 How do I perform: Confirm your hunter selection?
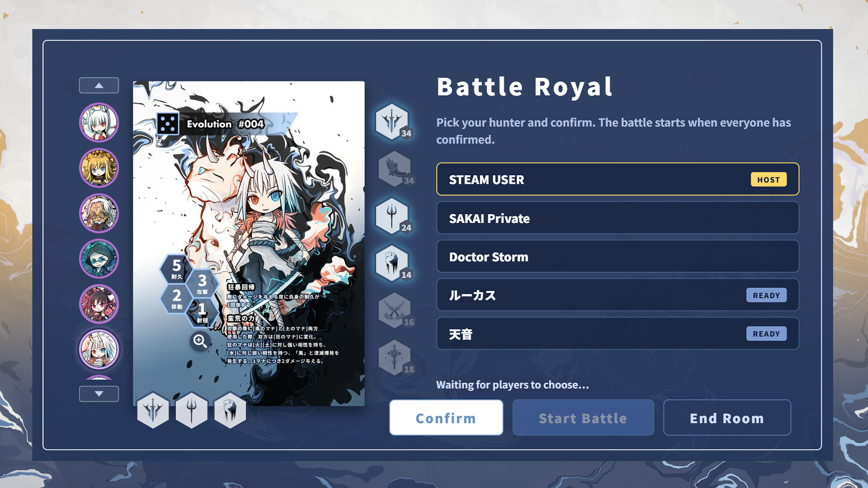446,418
